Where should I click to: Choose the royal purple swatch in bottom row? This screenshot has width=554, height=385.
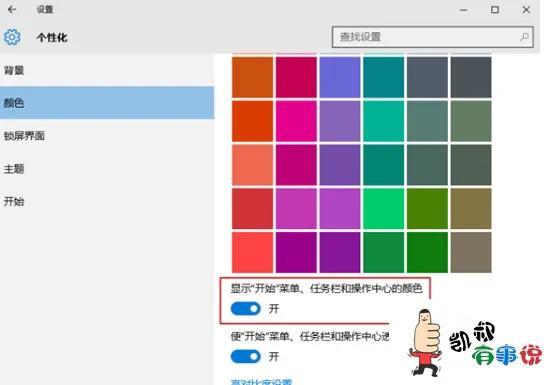[340, 252]
